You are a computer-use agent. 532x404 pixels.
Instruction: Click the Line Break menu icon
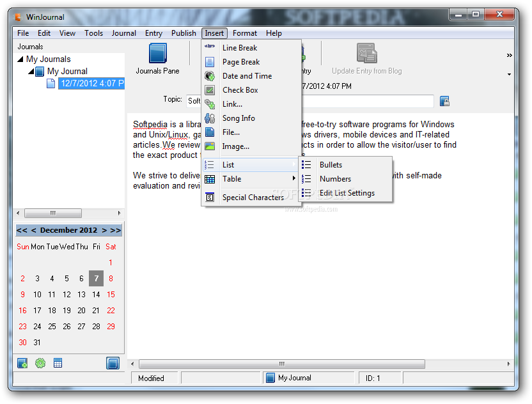210,47
